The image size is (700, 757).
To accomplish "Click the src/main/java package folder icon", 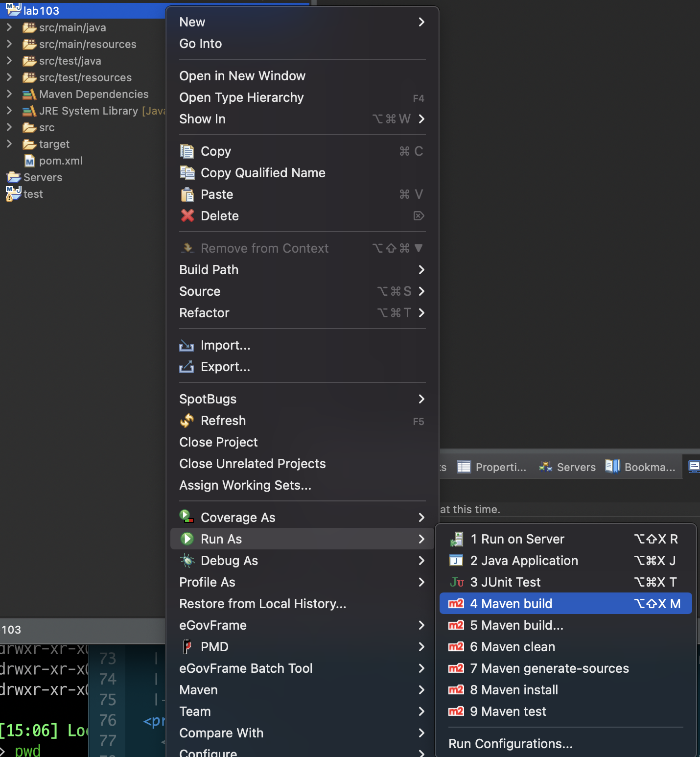I will 29,28.
